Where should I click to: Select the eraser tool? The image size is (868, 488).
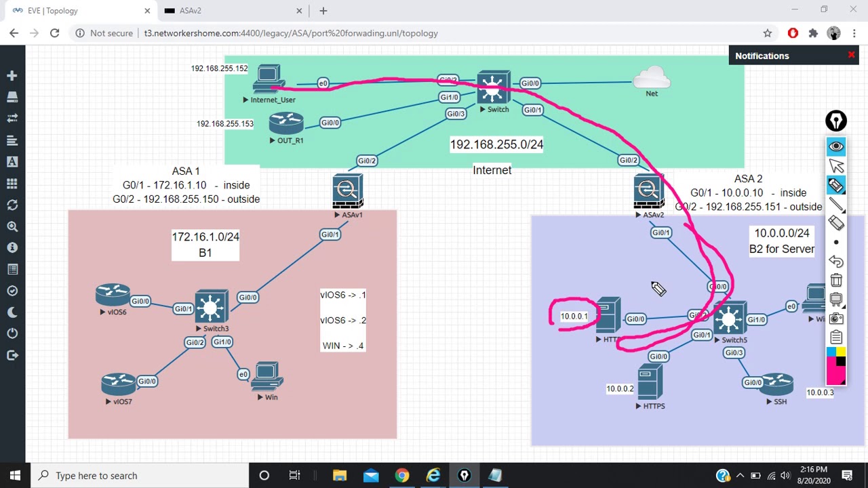click(836, 223)
